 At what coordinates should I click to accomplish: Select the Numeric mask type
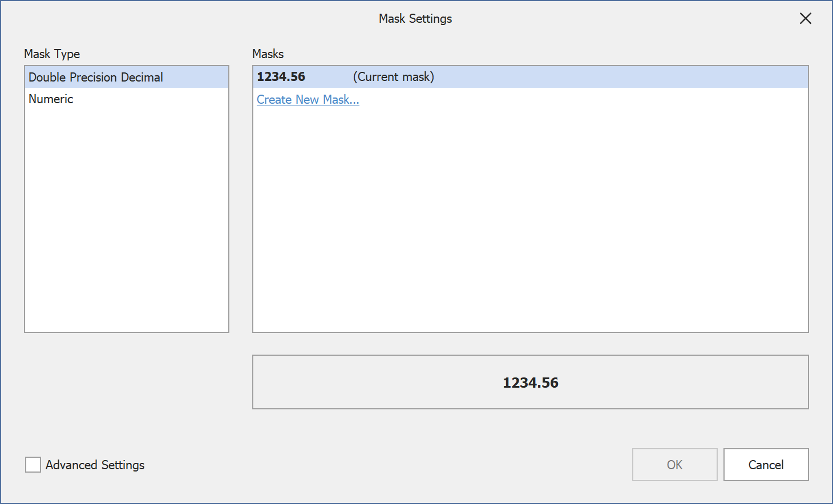coord(127,99)
